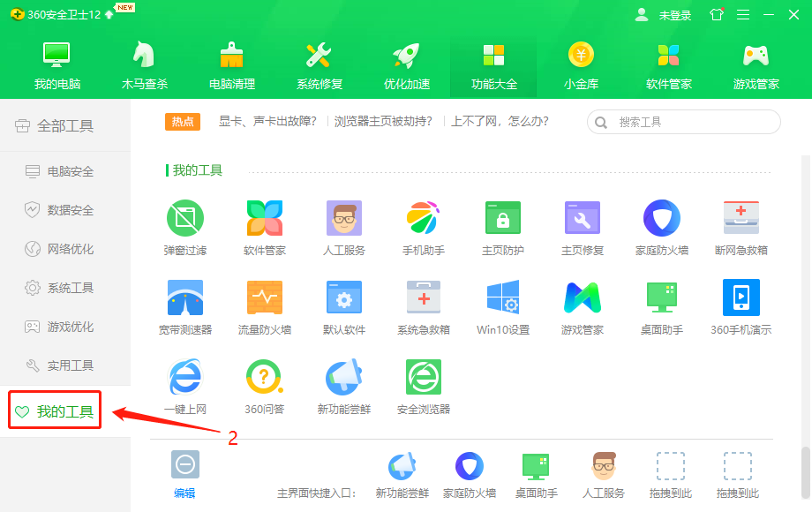This screenshot has height=512, width=812.
Task: Open 人工服务 tool in 我的工具 grid
Action: 344,229
